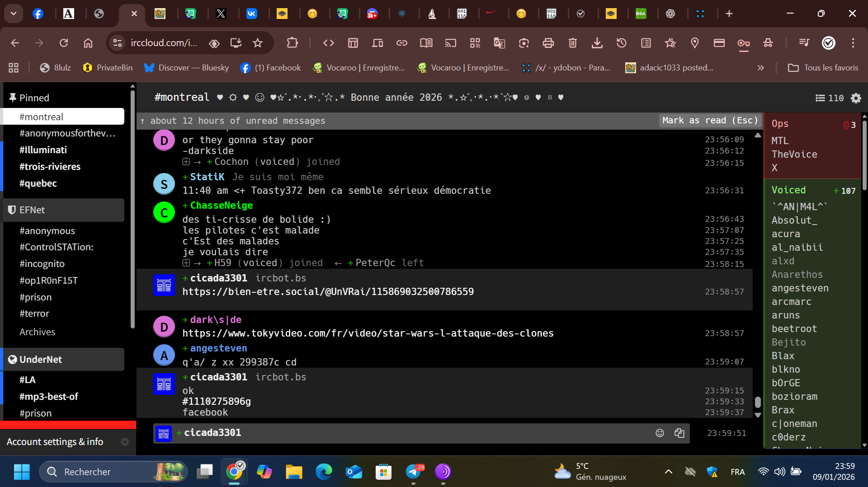Click the Windows search box Rechercher

point(113,472)
